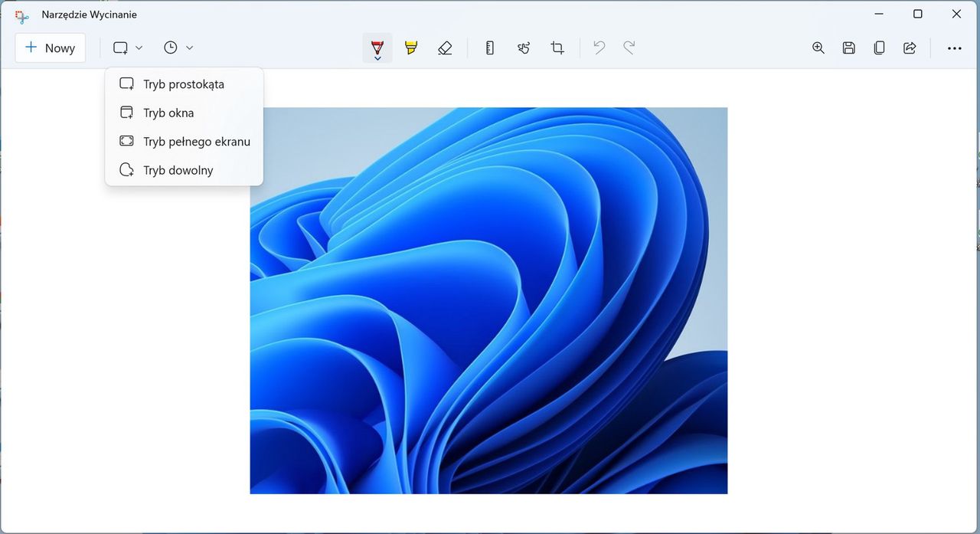Choose Tryb pełnego ekranu mode
980x534 pixels.
pos(184,141)
